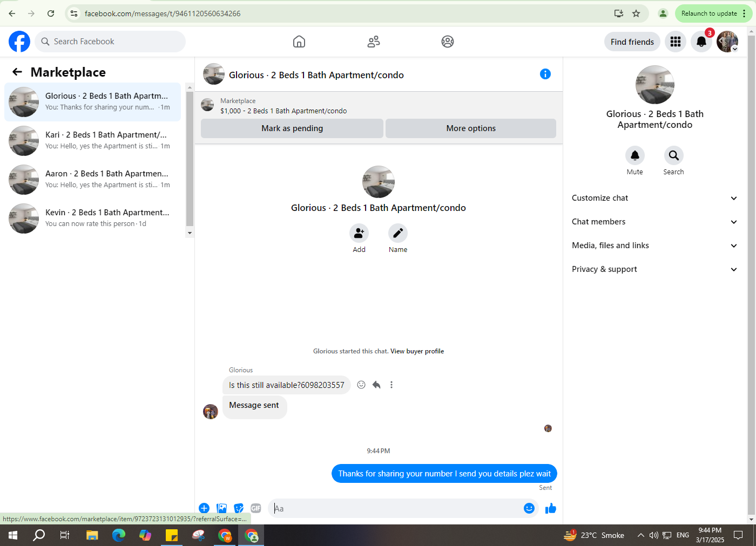Open Windows notification center
756x546 pixels.
(x=738, y=535)
